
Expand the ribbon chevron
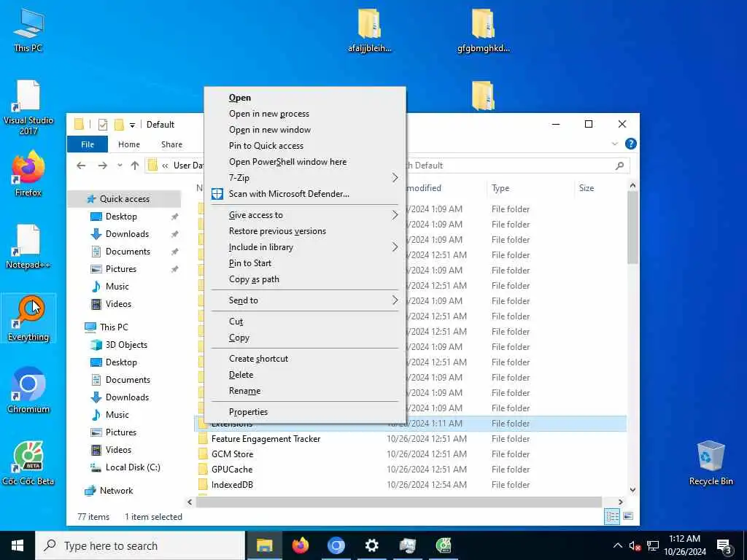coord(614,144)
